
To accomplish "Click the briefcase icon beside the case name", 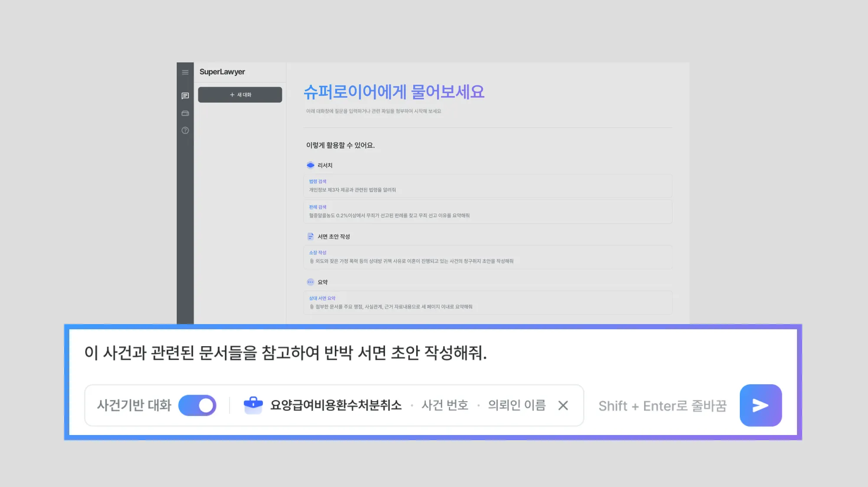I will pos(253,405).
